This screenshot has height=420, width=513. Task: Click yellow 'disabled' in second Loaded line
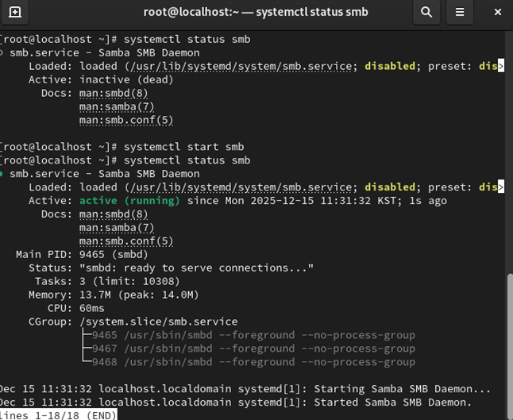click(x=390, y=187)
